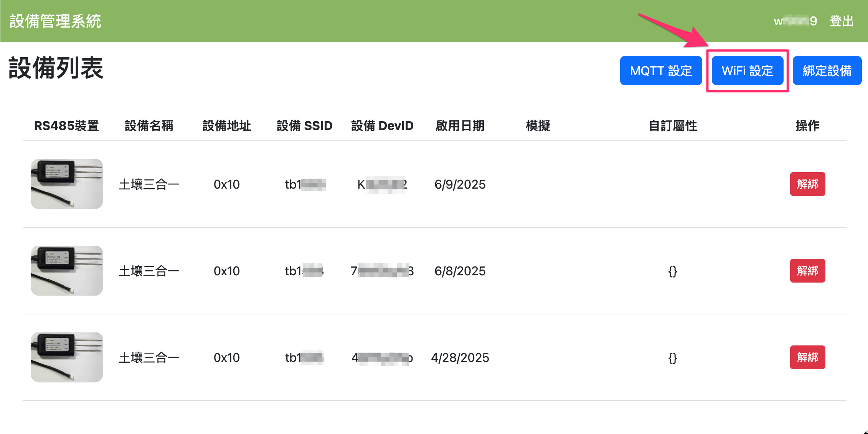Click the 自訂屬性 column header
868x434 pixels.
pos(672,126)
